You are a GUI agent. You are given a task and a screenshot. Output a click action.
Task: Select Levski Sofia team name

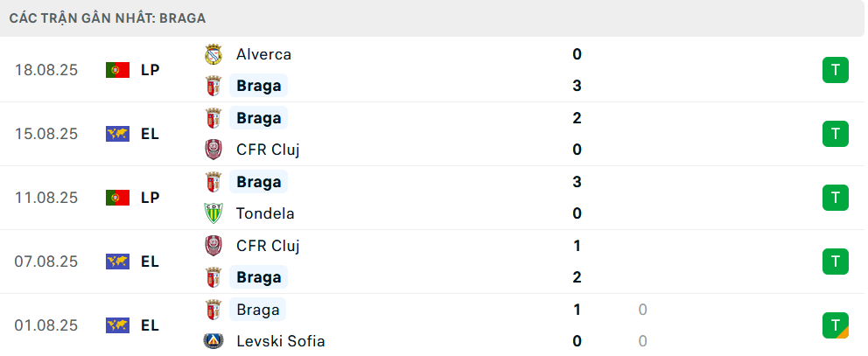pos(280,341)
